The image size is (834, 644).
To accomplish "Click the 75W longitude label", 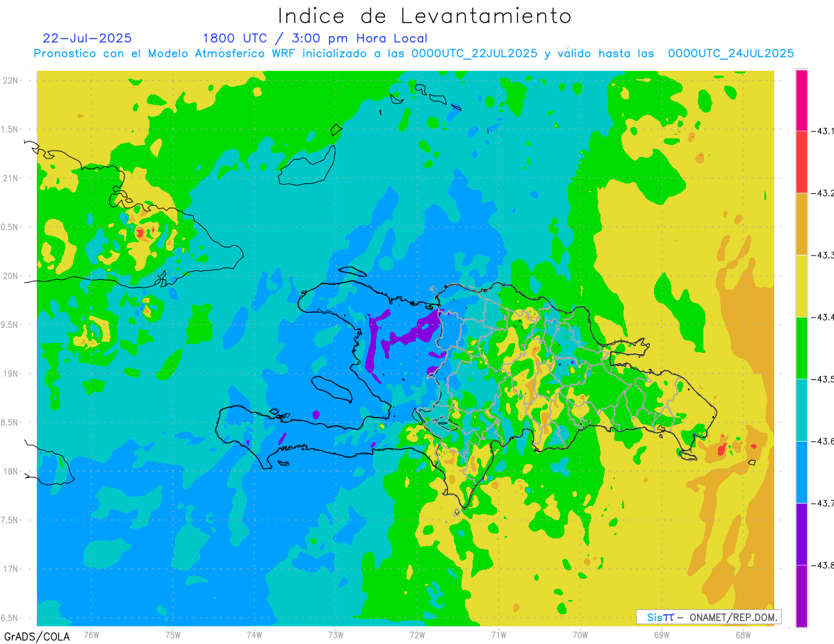I will click(x=173, y=634).
